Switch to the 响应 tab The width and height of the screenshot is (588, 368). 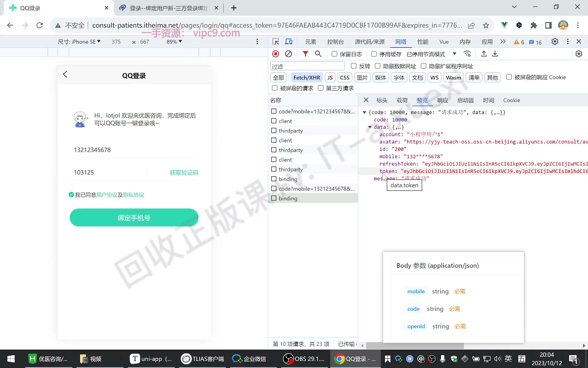pyautogui.click(x=443, y=100)
